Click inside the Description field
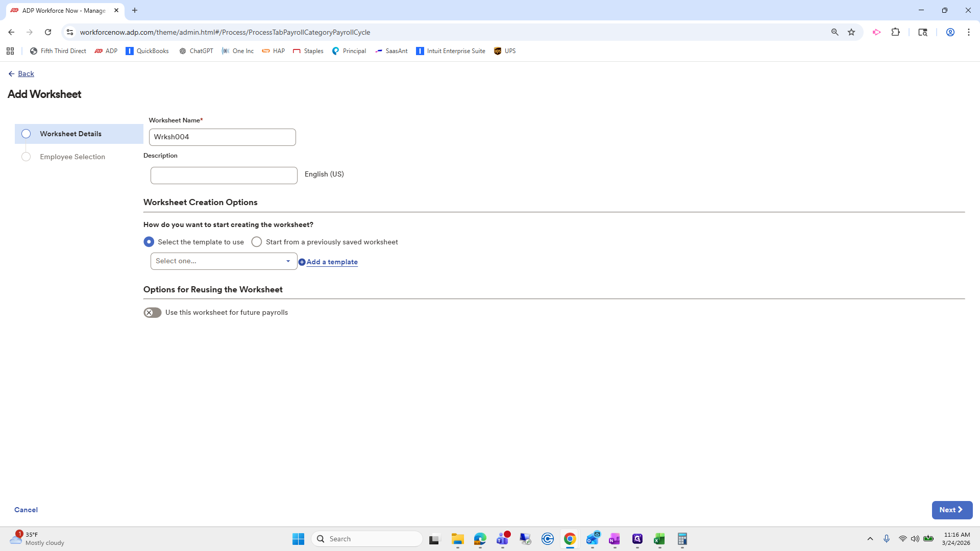980x551 pixels. coord(224,175)
